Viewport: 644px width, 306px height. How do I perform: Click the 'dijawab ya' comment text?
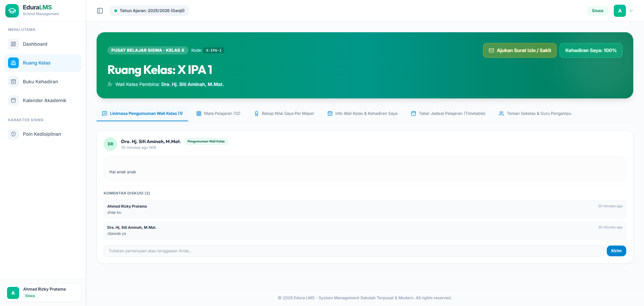pyautogui.click(x=117, y=234)
